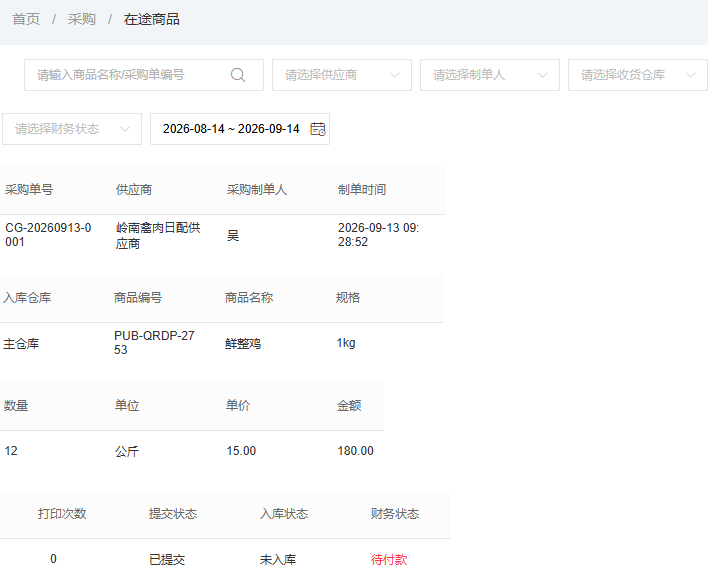Viewport: 708px width, 580px height.
Task: Click the 提交状态 column header
Action: coord(173,514)
